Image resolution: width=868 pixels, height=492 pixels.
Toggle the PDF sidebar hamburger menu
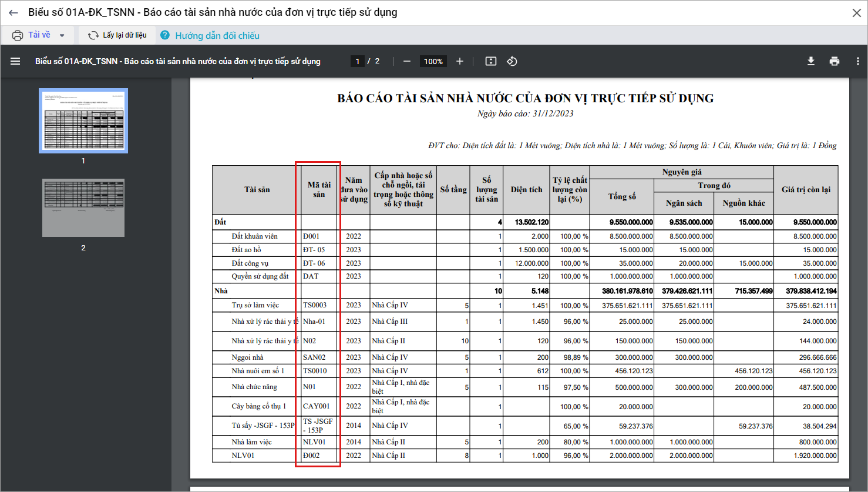point(15,61)
